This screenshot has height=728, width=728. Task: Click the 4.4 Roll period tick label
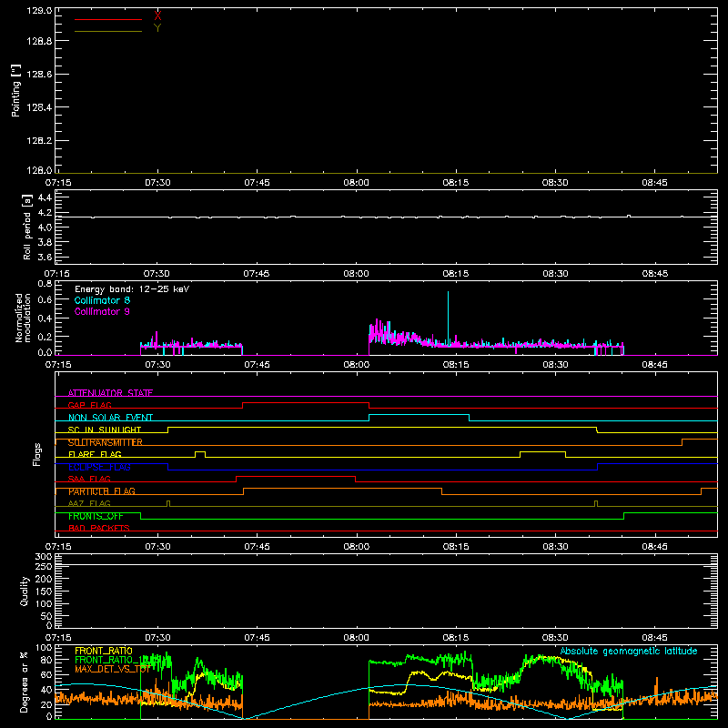45,197
